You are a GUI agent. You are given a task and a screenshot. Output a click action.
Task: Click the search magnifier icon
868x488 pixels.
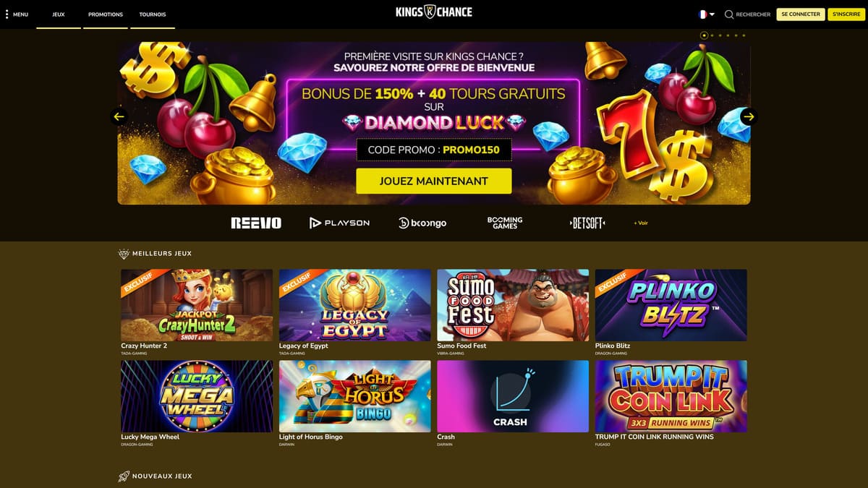729,14
